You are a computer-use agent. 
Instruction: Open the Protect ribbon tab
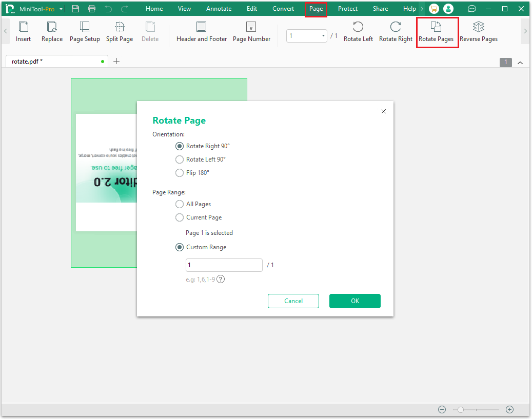tap(347, 9)
